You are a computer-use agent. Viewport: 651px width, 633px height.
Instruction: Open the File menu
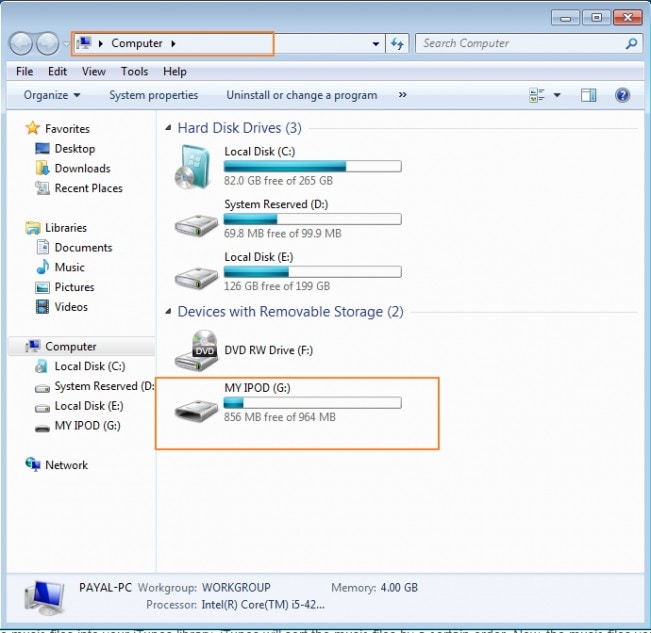[x=24, y=71]
